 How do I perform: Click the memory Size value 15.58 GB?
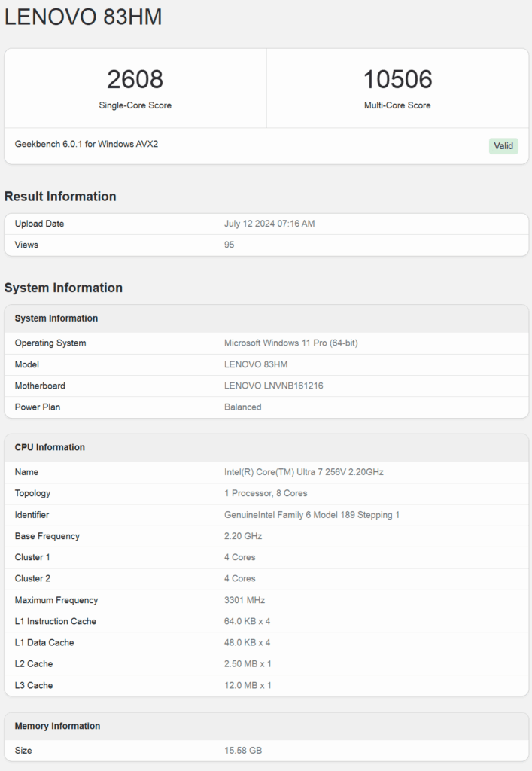243,751
